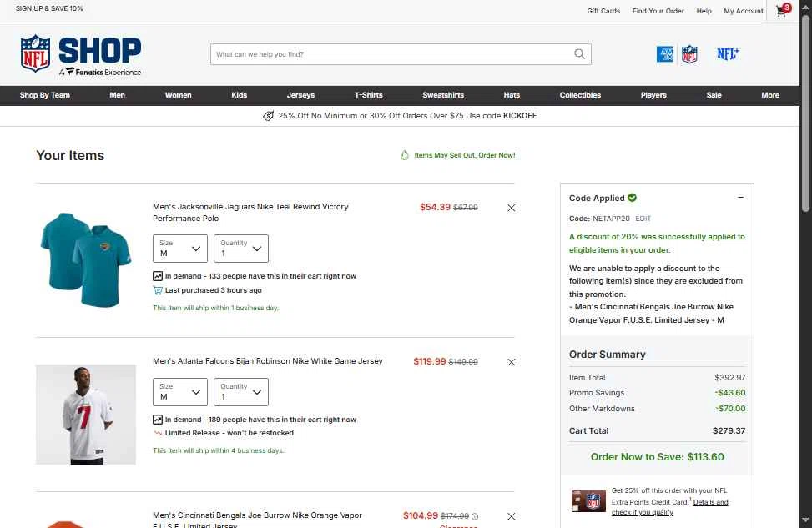
Task: Open the Sweatshirts menu
Action: (443, 95)
